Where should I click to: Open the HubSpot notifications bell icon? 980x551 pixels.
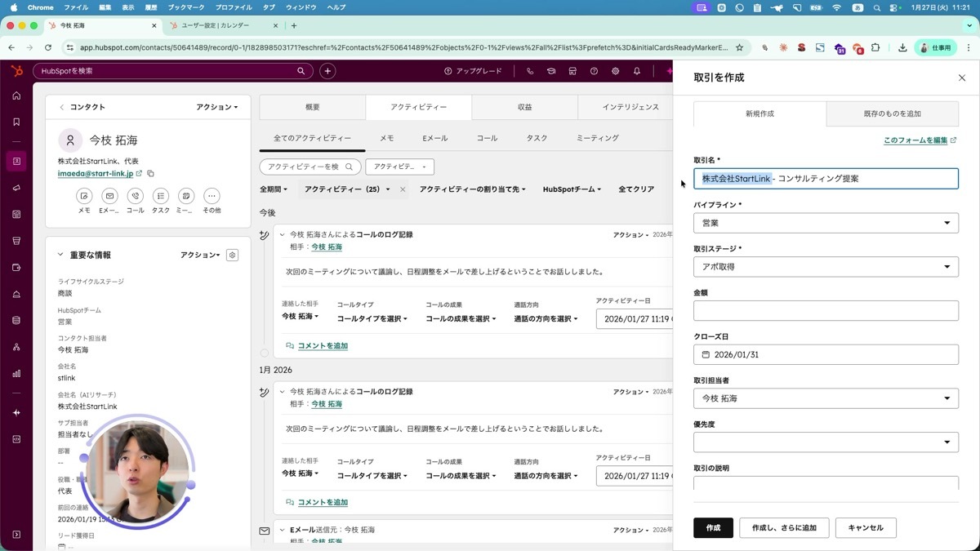pos(637,71)
